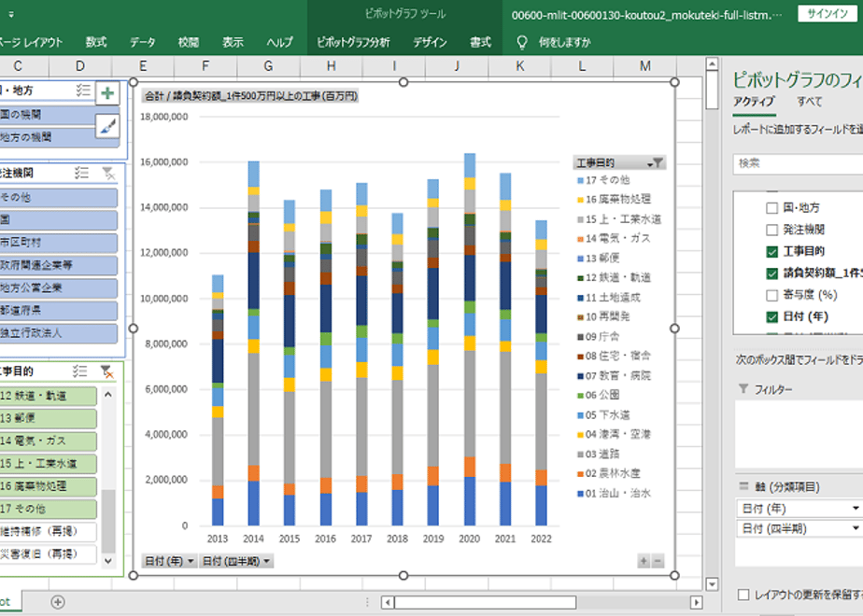
Task: Click the 03 道路 legend color swatch
Action: click(x=580, y=455)
